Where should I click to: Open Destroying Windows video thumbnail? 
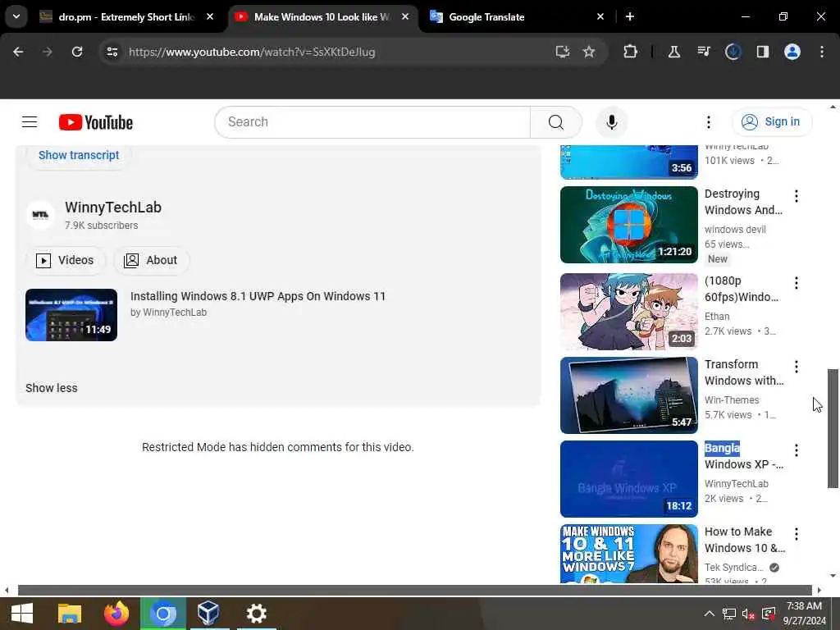(x=629, y=225)
